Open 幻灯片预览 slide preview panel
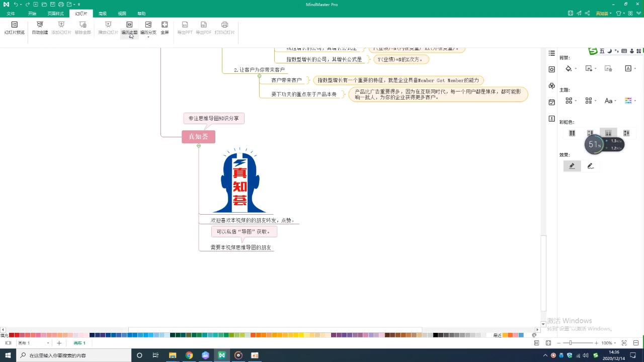The height and width of the screenshot is (362, 644). point(15,28)
